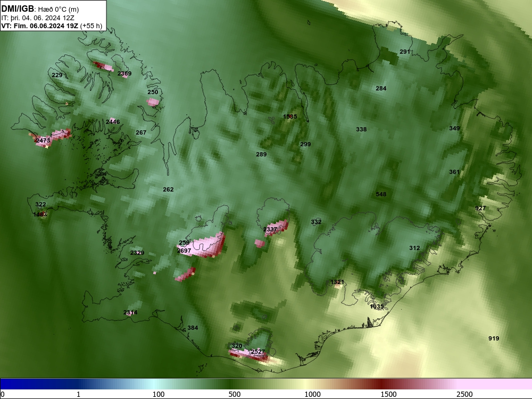Click the map value '1483'
This screenshot has height=399, width=532.
pyautogui.click(x=40, y=214)
